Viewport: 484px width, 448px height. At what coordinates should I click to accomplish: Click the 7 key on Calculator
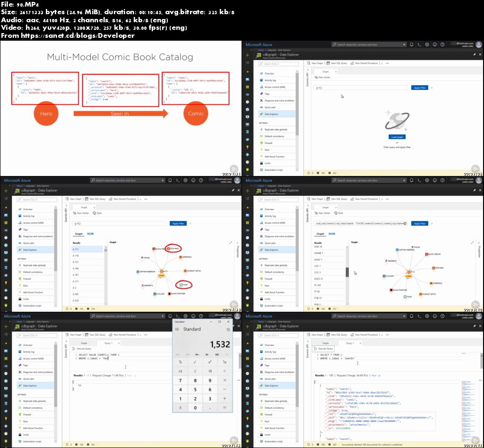180,380
